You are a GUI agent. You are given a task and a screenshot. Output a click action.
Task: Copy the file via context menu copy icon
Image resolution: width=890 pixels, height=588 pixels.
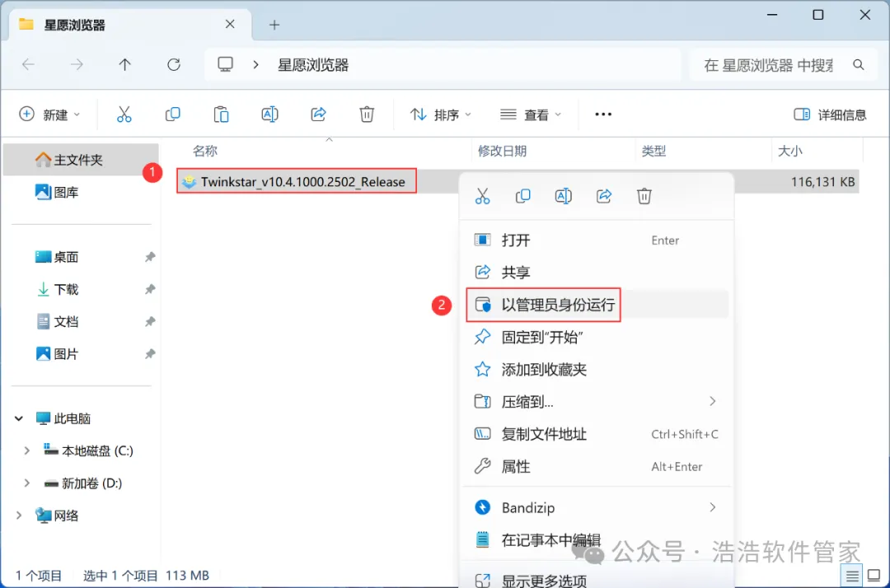point(522,196)
